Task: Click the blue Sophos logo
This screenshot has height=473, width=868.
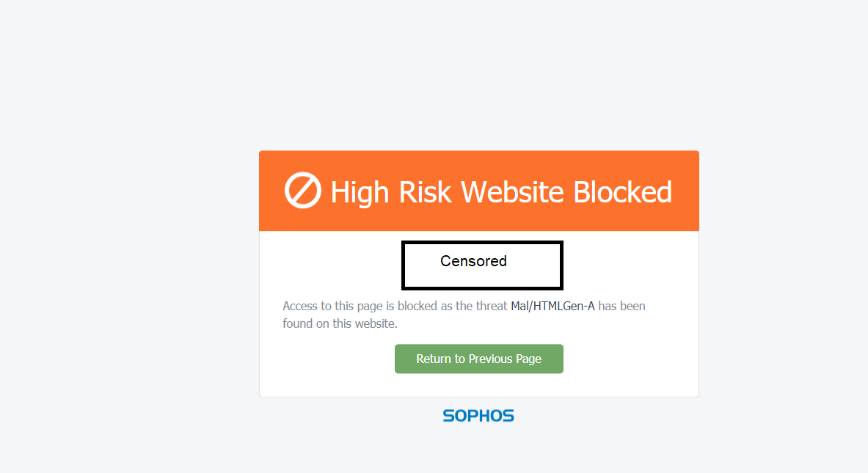Action: click(x=478, y=416)
